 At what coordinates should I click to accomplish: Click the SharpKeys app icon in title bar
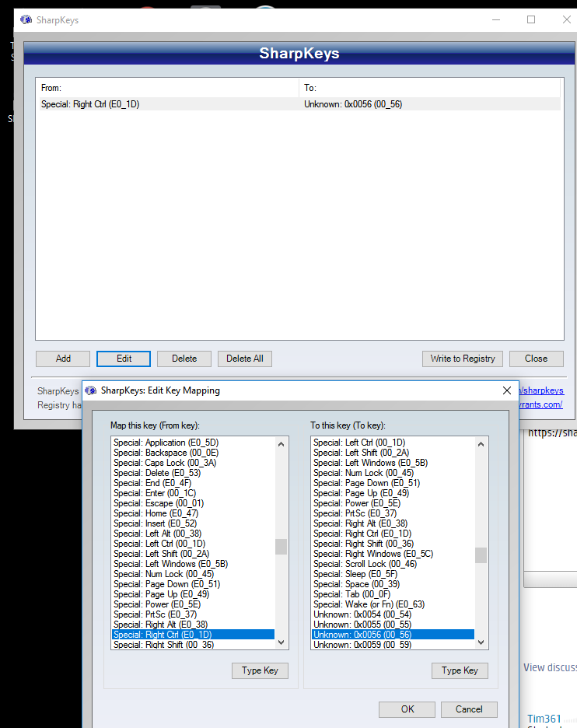click(x=26, y=19)
